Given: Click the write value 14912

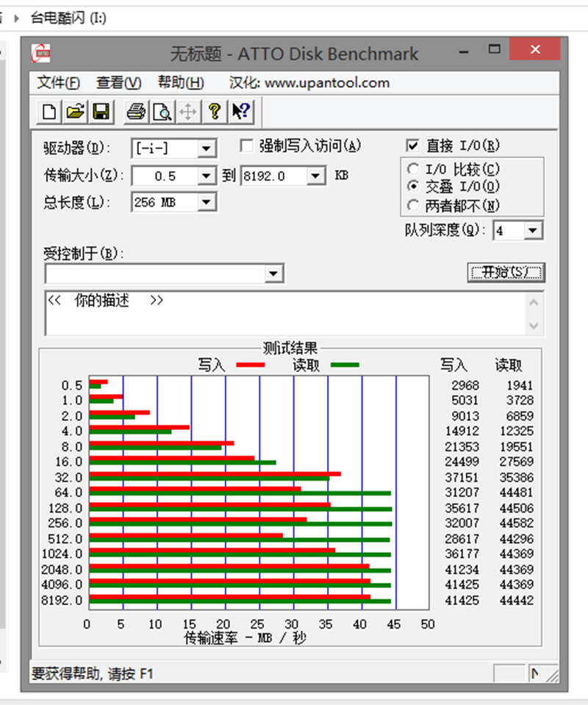Looking at the screenshot, I should click(x=462, y=431).
